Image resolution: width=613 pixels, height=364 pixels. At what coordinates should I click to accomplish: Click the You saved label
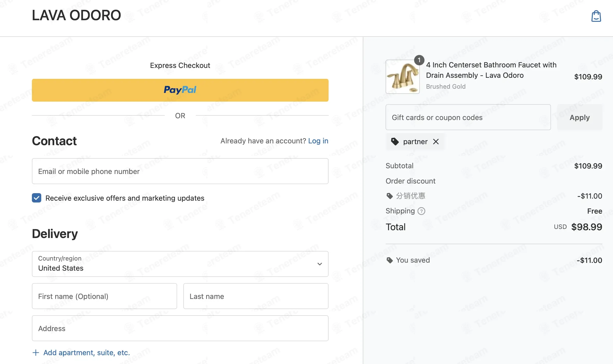click(413, 260)
